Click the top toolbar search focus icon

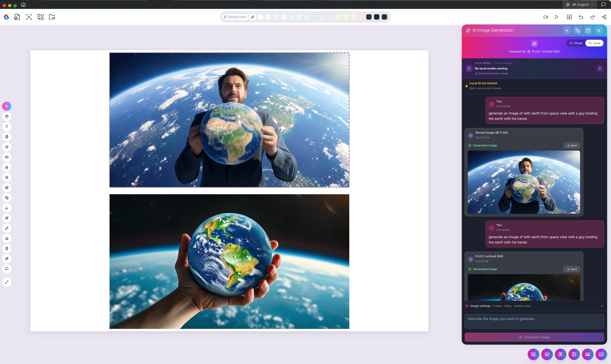click(29, 17)
